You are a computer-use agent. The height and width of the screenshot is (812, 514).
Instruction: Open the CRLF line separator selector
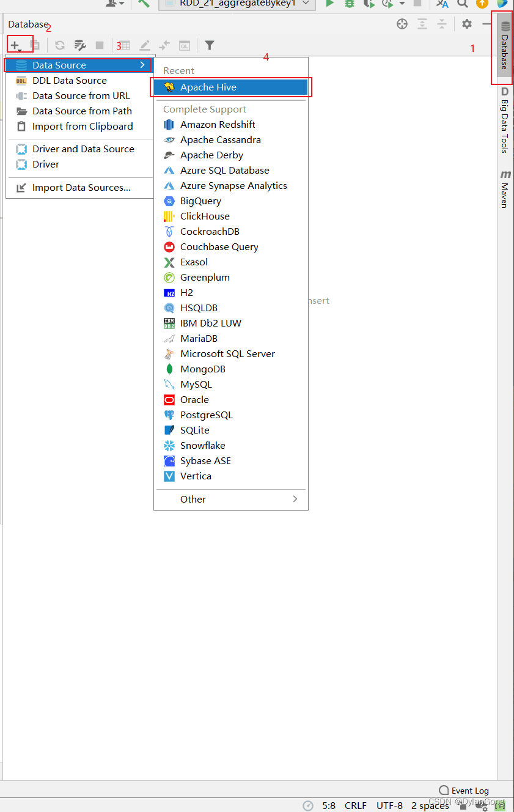pyautogui.click(x=356, y=805)
